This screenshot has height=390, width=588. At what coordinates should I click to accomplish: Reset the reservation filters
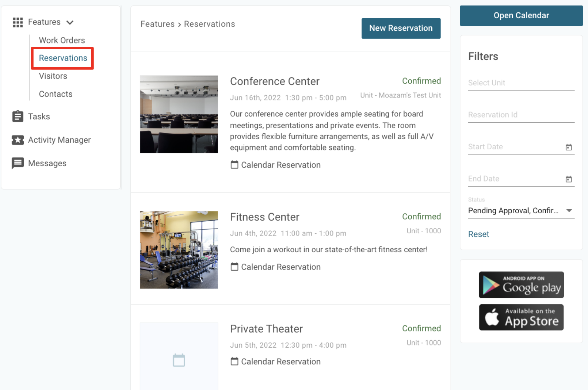pos(478,234)
